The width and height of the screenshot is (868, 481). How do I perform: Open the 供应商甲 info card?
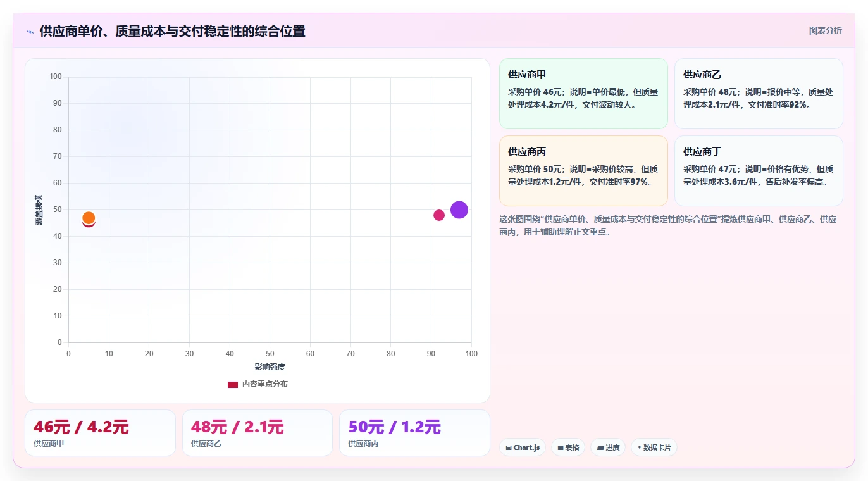pyautogui.click(x=583, y=94)
